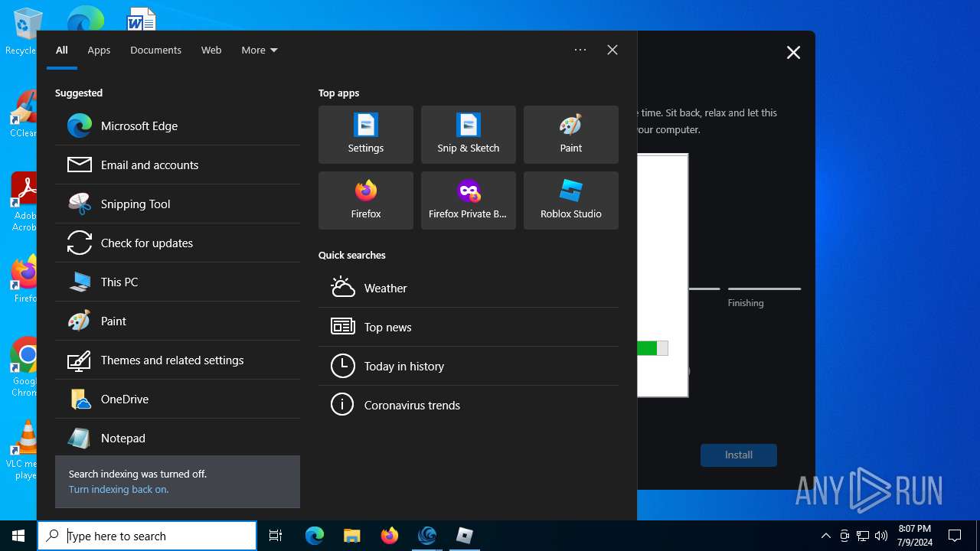Open File Explorer from taskbar
The height and width of the screenshot is (551, 980).
(x=351, y=536)
